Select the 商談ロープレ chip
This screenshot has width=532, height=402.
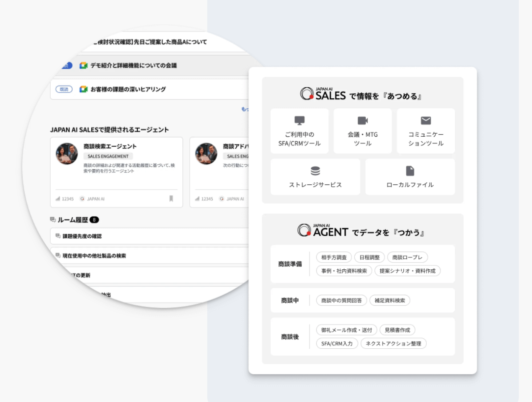tap(407, 257)
